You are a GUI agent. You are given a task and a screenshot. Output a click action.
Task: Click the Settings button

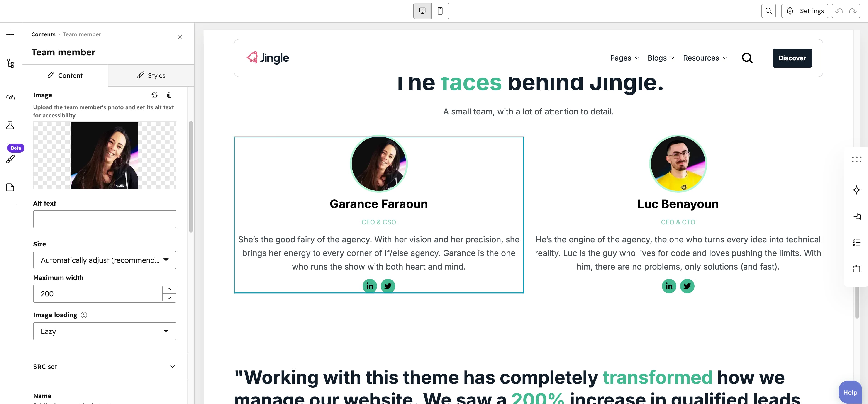[x=804, y=11]
